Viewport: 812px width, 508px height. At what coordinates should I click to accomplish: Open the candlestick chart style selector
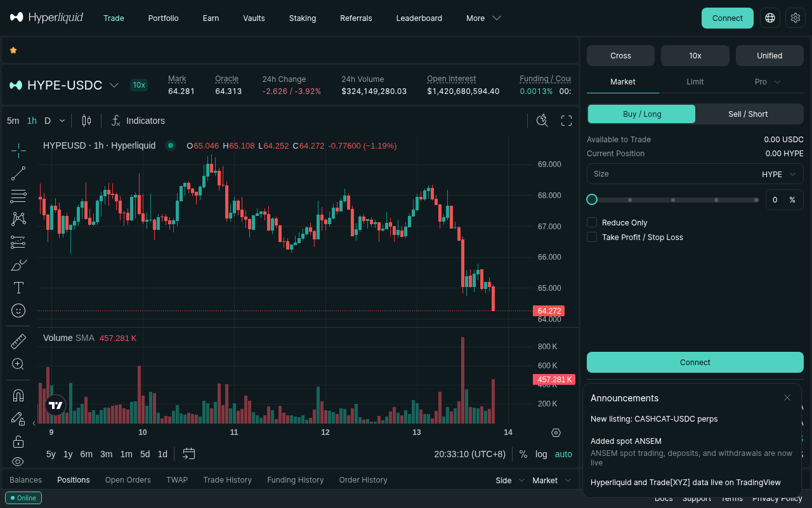click(86, 121)
